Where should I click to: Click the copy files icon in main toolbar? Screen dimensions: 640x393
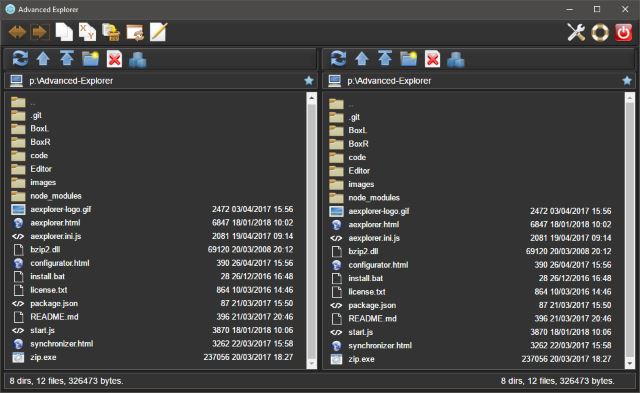[64, 32]
